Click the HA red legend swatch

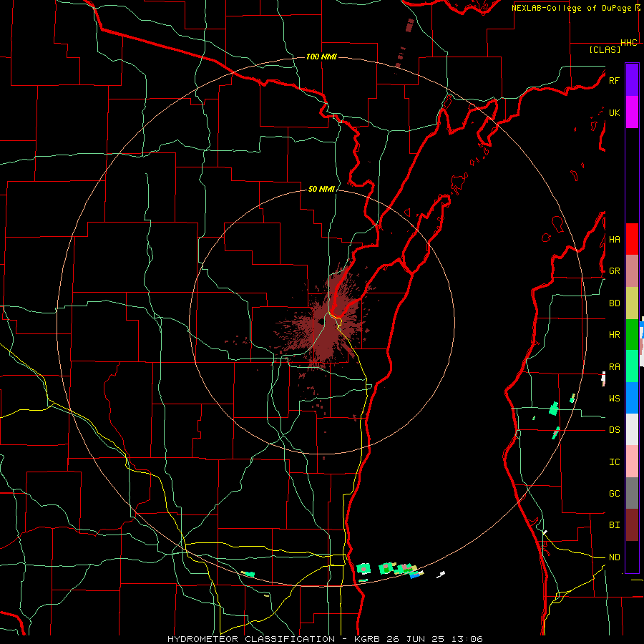coord(632,239)
